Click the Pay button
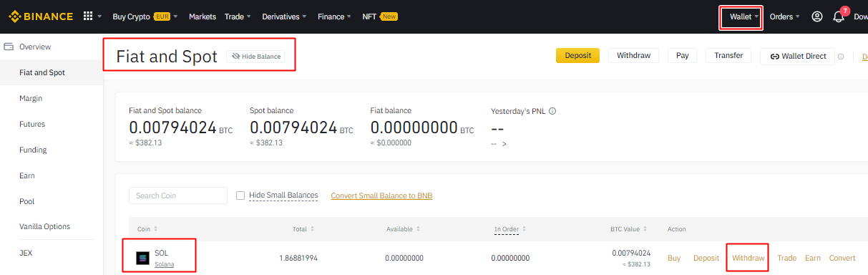Screen dimensions: 868x275 (682, 56)
